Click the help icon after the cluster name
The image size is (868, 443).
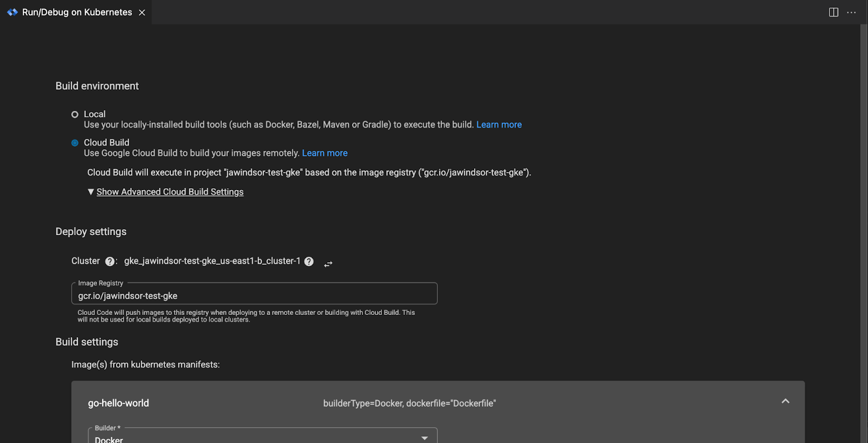click(x=309, y=261)
